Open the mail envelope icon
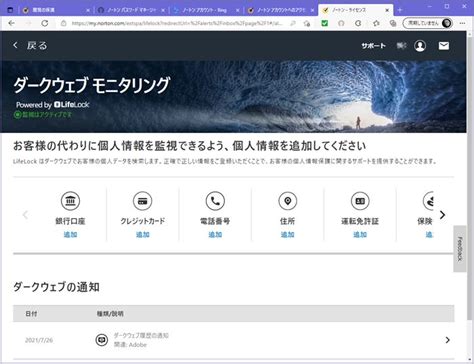The width and height of the screenshot is (474, 364). (444, 46)
